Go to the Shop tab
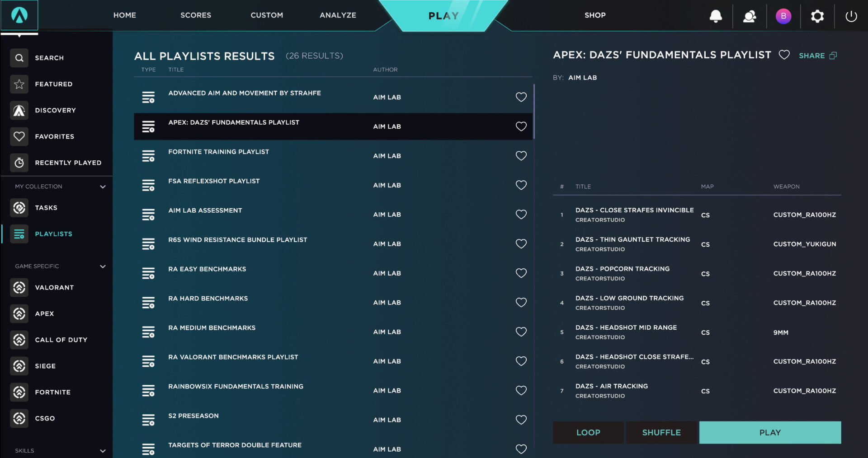This screenshot has height=458, width=868. point(594,15)
